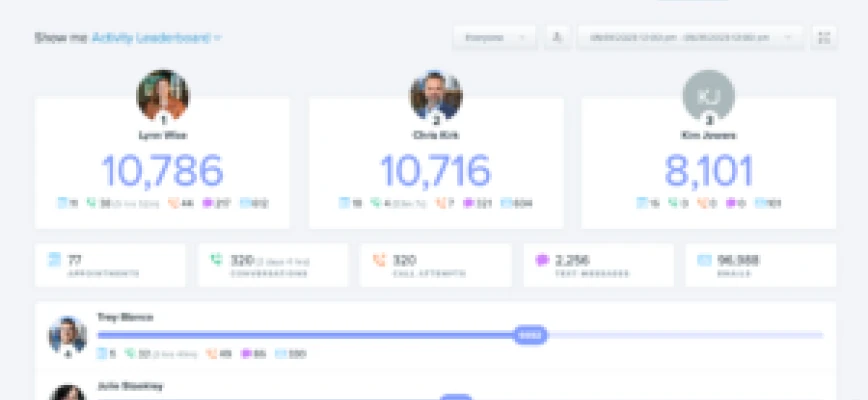Click orange call icon in Trey's leaderboard row
868x400 pixels.
pos(211,354)
